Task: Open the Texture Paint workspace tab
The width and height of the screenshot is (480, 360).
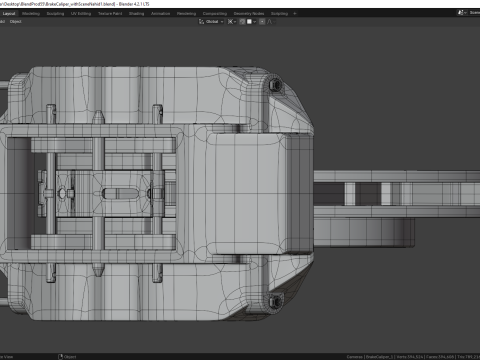Action: pos(110,13)
